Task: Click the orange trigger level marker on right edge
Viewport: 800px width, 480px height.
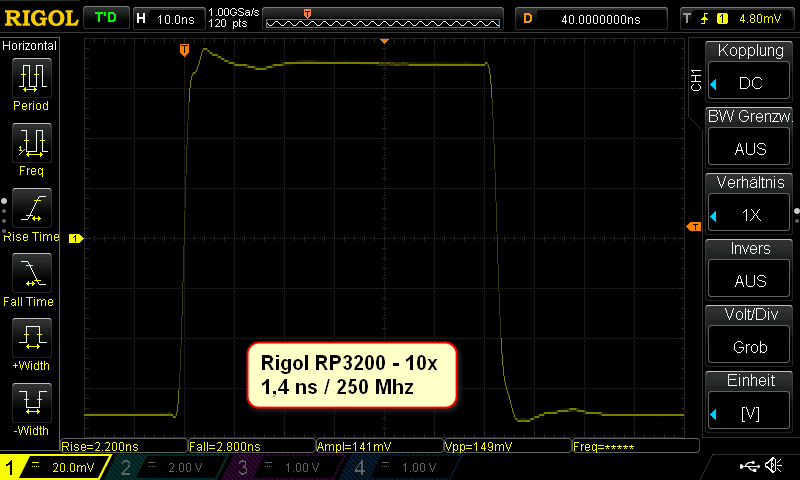Action: [694, 226]
